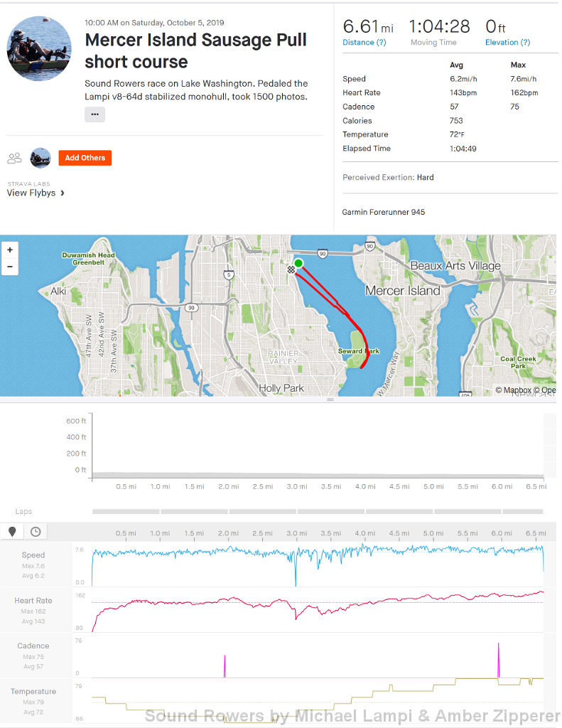Click the small participant avatar thumbnail
The height and width of the screenshot is (728, 562).
[x=40, y=158]
